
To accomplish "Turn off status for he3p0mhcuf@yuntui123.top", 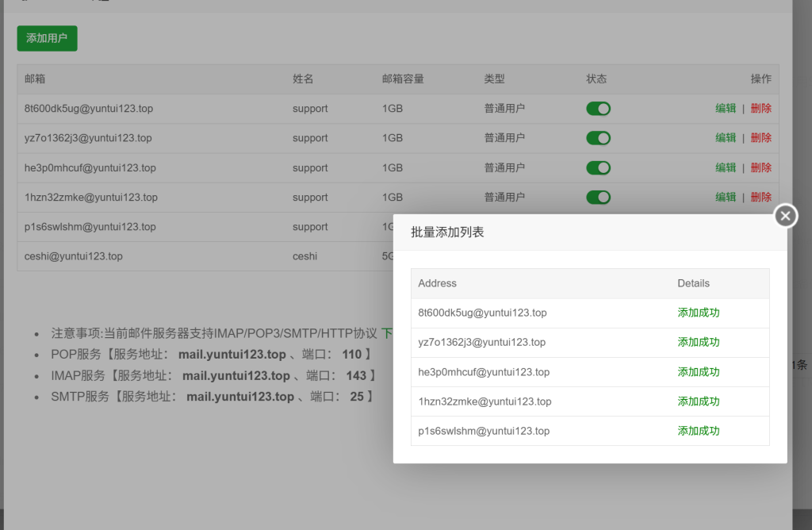I will [598, 167].
